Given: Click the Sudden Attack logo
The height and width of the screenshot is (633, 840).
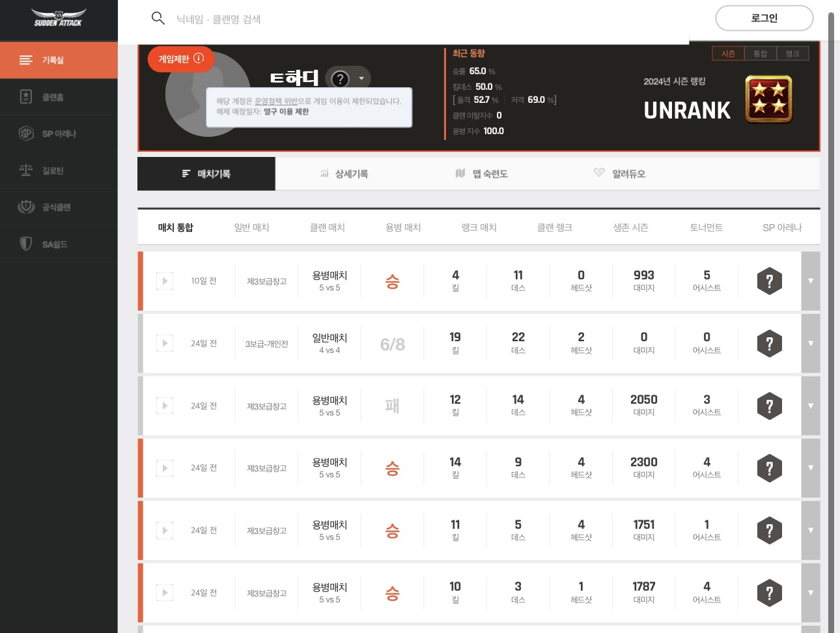Looking at the screenshot, I should pyautogui.click(x=59, y=18).
